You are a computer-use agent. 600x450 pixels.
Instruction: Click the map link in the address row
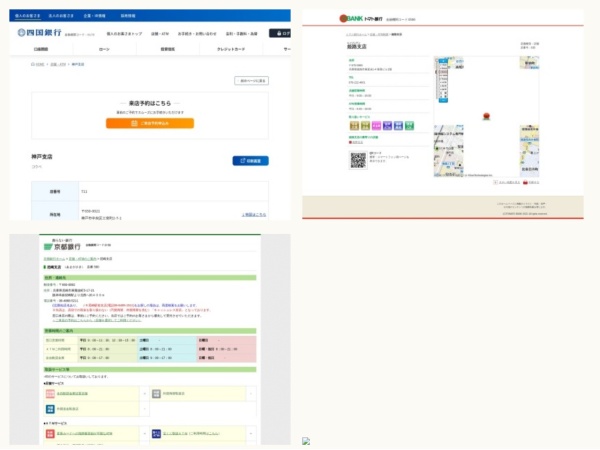(254, 215)
